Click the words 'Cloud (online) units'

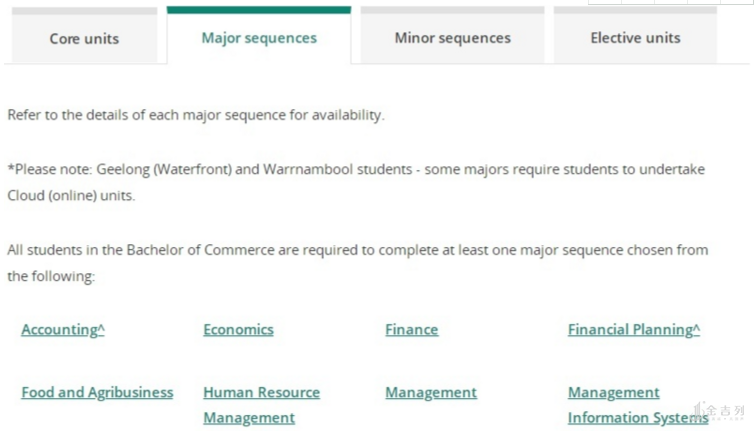[71, 195]
